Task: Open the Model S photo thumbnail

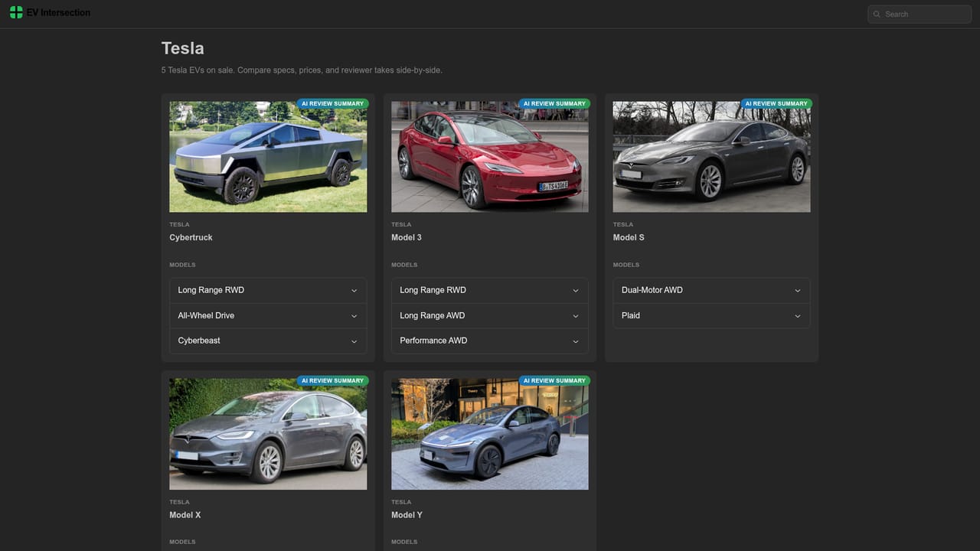Action: [712, 157]
